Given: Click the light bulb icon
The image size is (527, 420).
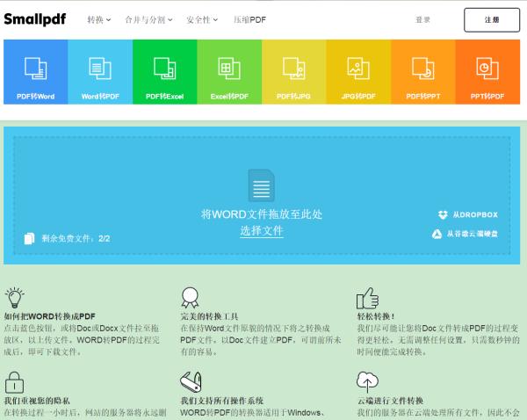Looking at the screenshot, I should pos(14,298).
